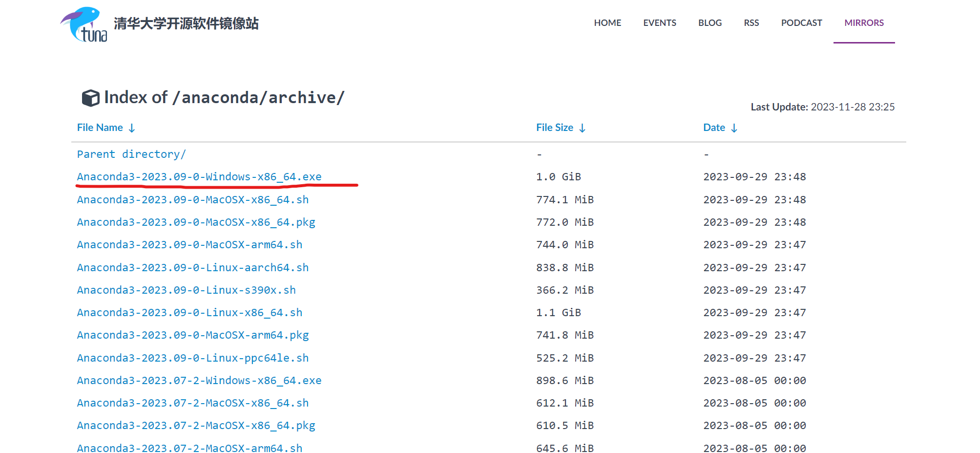Sort by File Size arrow icon

(x=582, y=128)
